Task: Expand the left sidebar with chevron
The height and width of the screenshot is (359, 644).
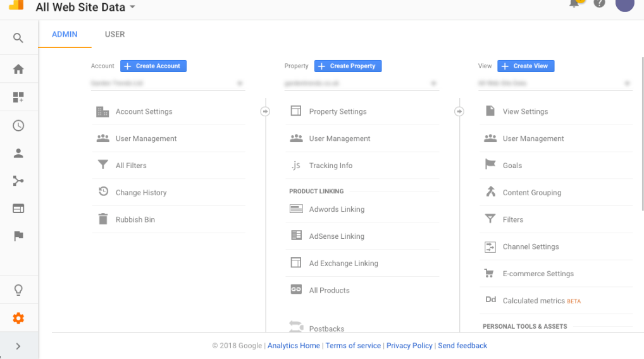Action: point(18,346)
